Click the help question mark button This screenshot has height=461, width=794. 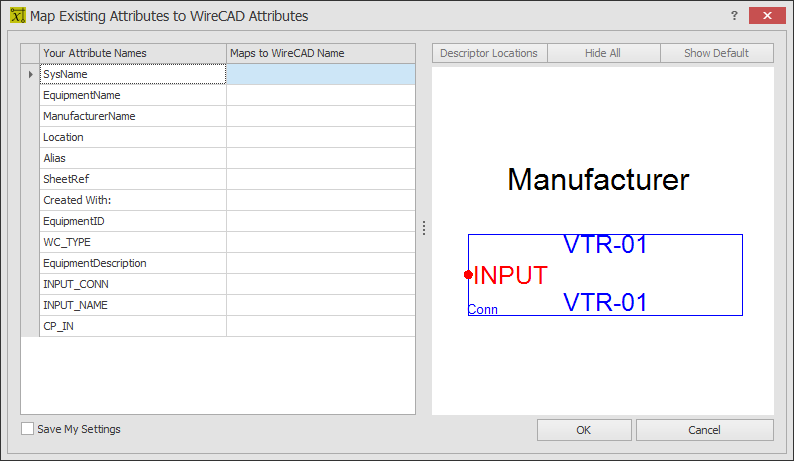click(734, 16)
